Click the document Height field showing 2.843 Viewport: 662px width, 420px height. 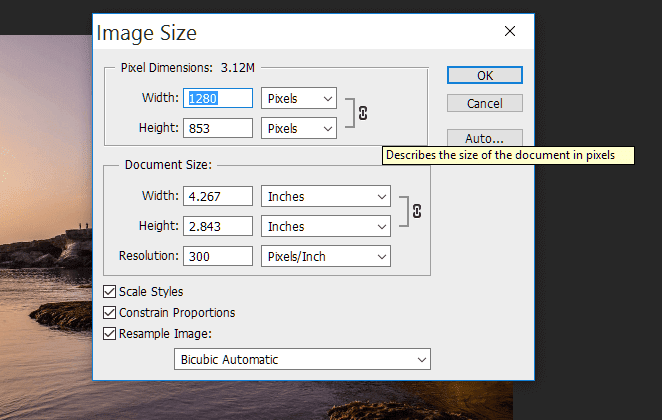click(218, 226)
